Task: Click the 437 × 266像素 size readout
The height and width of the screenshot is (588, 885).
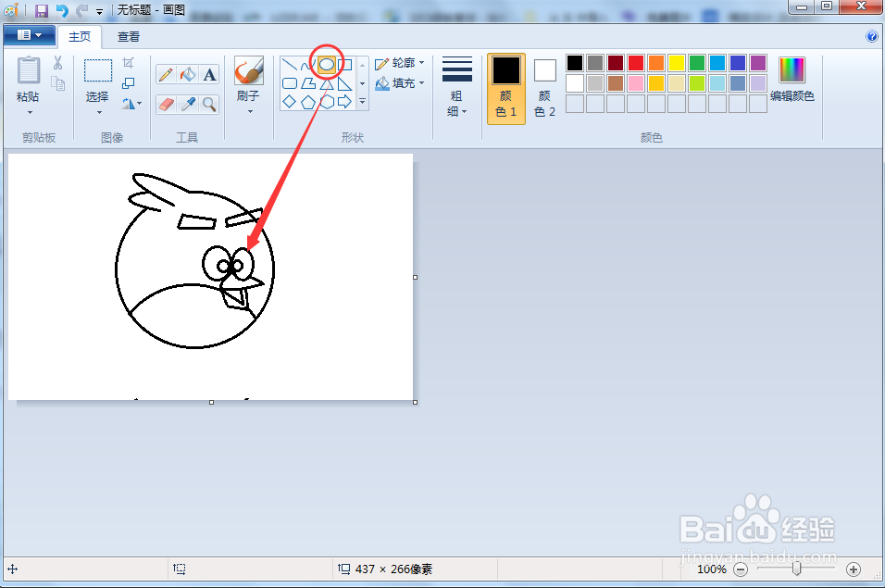Action: (x=394, y=569)
